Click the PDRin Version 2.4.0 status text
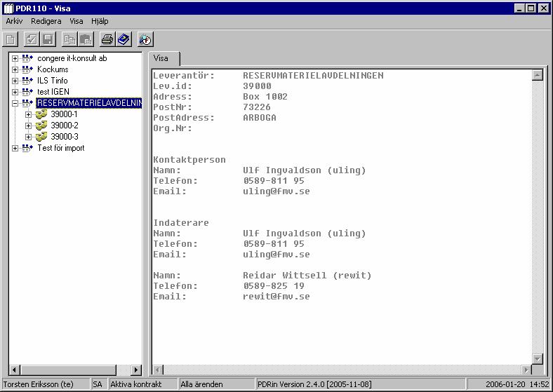Viewport: 553px width, 392px height. [x=314, y=384]
